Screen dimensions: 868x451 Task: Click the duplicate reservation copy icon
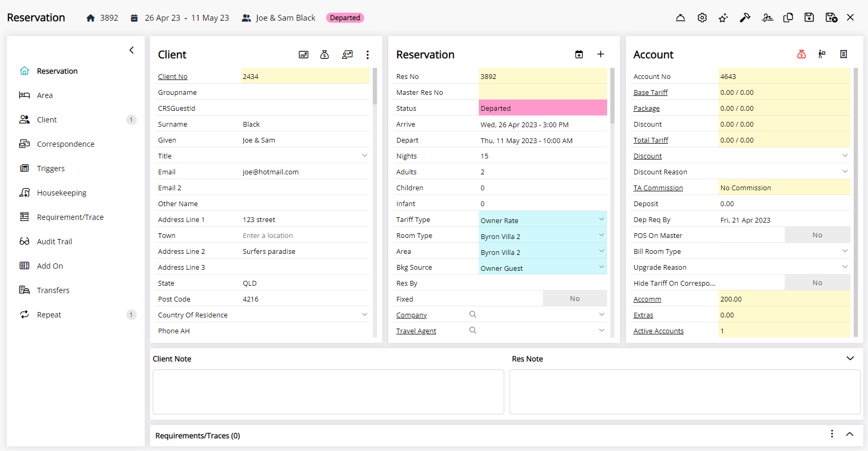788,17
